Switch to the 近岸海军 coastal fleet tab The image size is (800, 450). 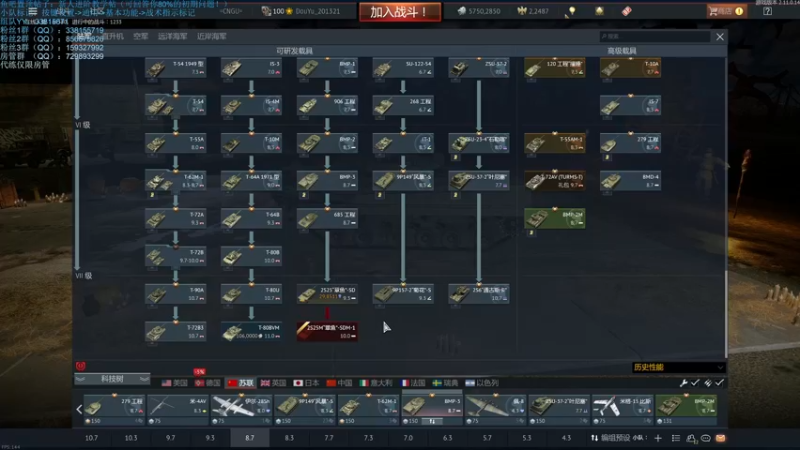click(x=212, y=36)
